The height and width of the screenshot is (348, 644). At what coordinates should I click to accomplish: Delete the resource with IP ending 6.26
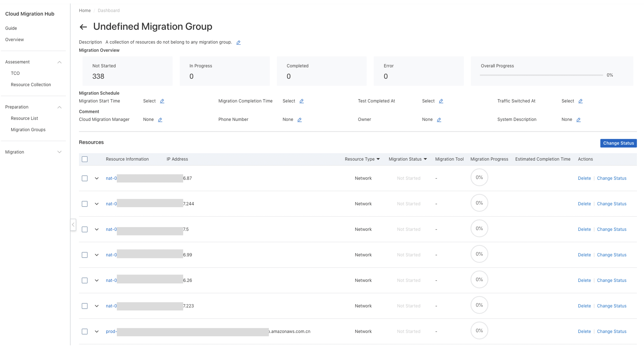[x=584, y=281]
